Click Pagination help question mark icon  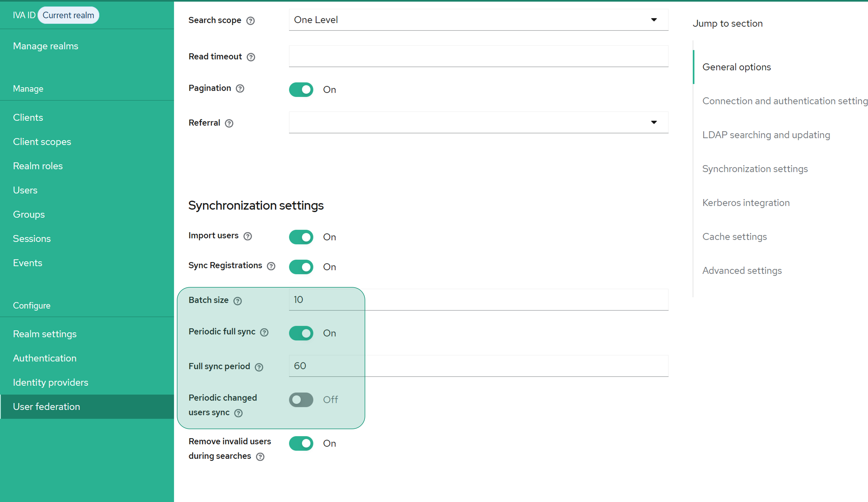click(240, 89)
